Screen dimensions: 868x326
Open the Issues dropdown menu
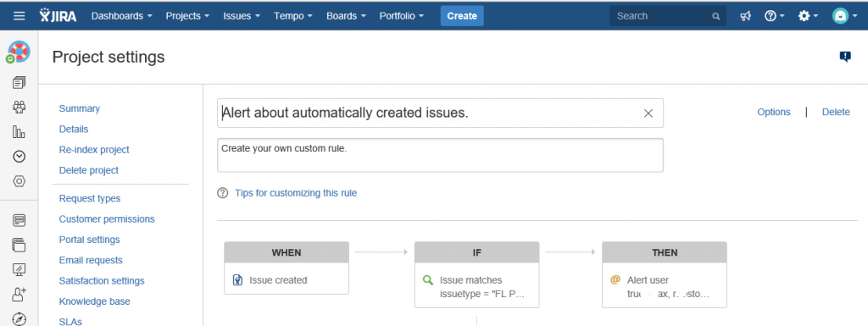[242, 16]
